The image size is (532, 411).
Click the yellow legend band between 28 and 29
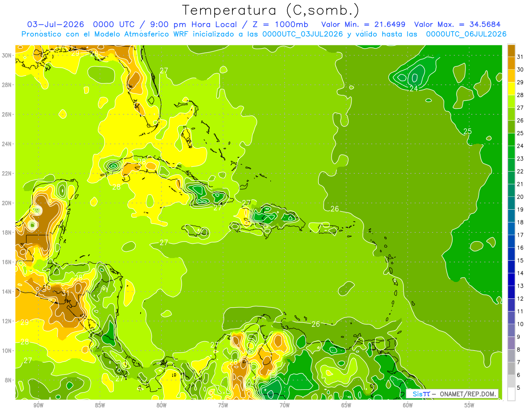tap(511, 88)
